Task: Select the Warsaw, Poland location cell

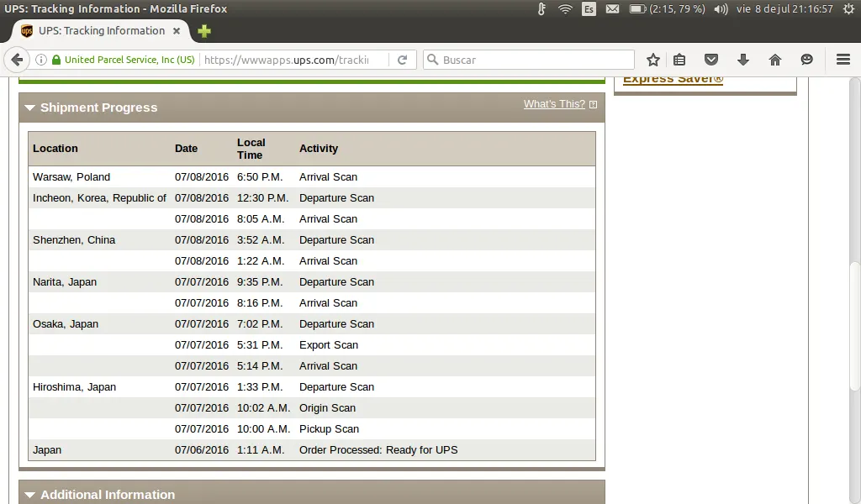Action: click(71, 177)
